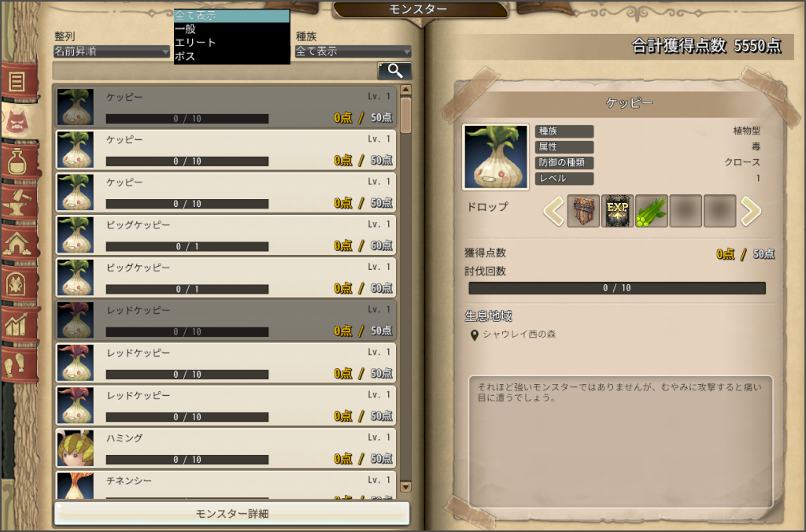Viewport: 806px width, 532px height.
Task: Select the EXP card drop item
Action: pos(617,211)
